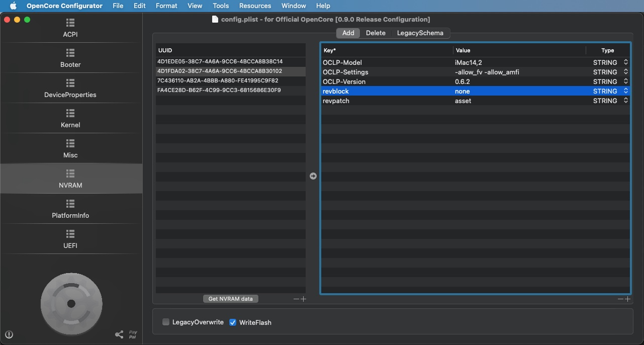Click the -allow_fv -allow_amfi value cell
644x345 pixels.
[519, 72]
